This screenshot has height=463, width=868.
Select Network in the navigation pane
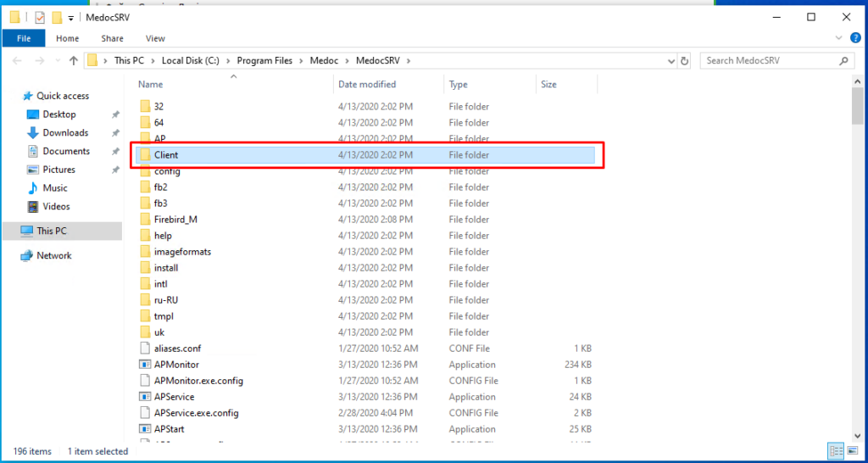(53, 256)
